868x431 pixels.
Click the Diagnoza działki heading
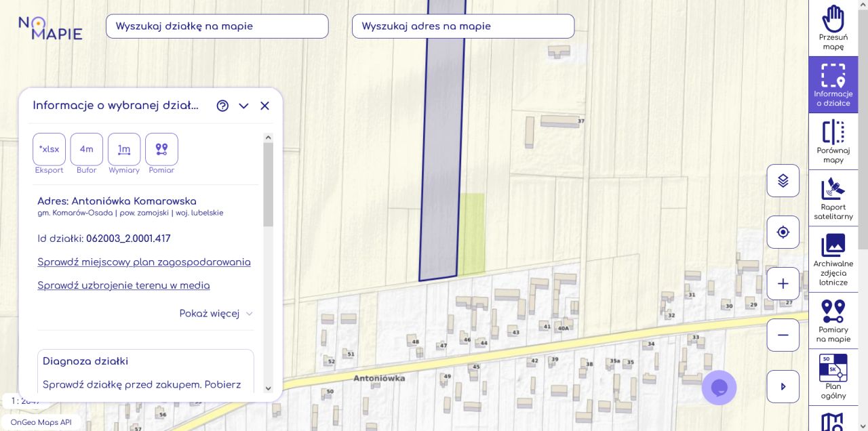coord(85,361)
